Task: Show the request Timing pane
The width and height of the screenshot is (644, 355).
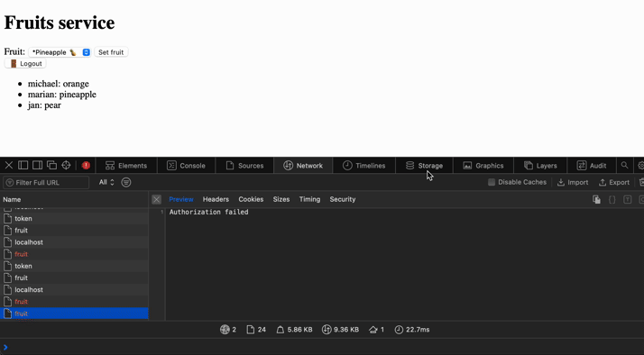Action: point(309,199)
